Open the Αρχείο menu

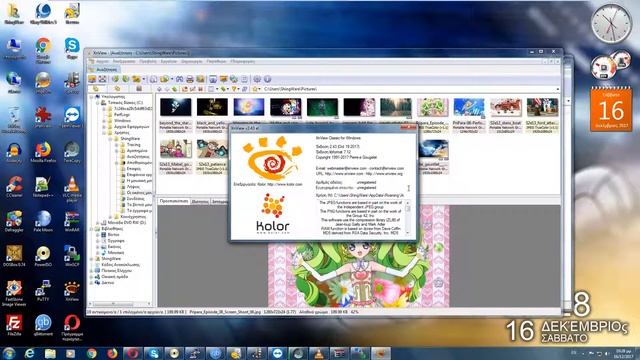click(102, 62)
